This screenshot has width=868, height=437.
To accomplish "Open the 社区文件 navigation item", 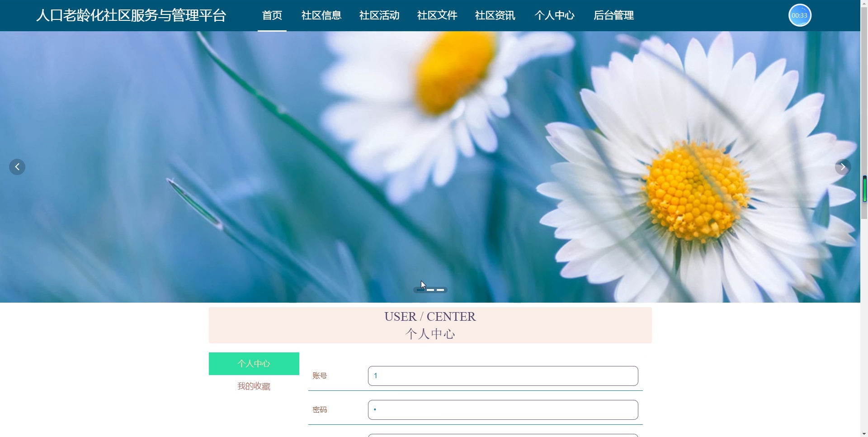I will 437,15.
